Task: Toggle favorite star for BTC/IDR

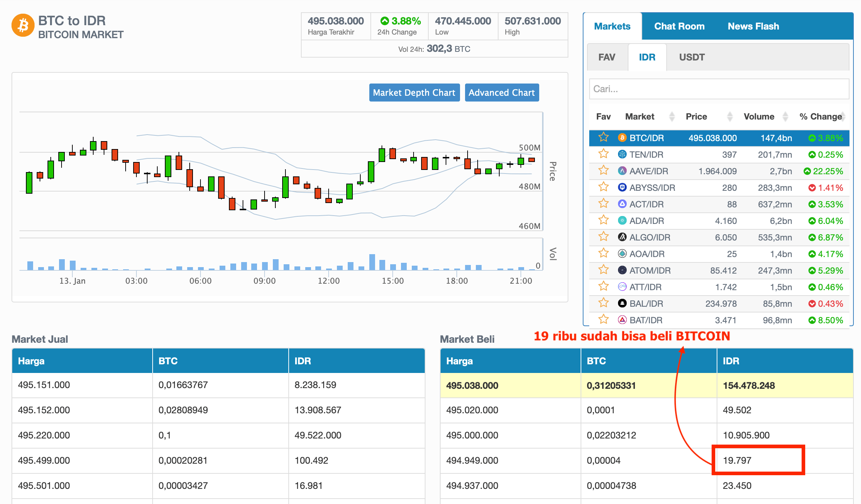Action: tap(603, 138)
